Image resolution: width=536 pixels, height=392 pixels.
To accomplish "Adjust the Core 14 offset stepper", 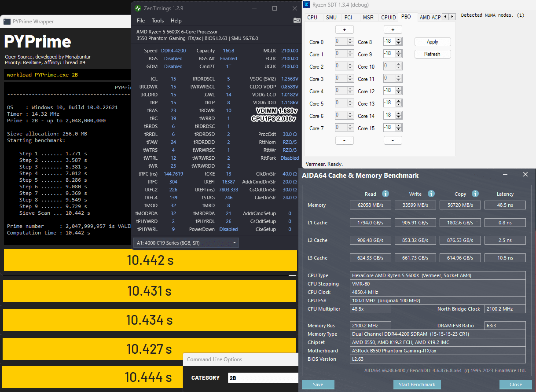I will coord(399,115).
